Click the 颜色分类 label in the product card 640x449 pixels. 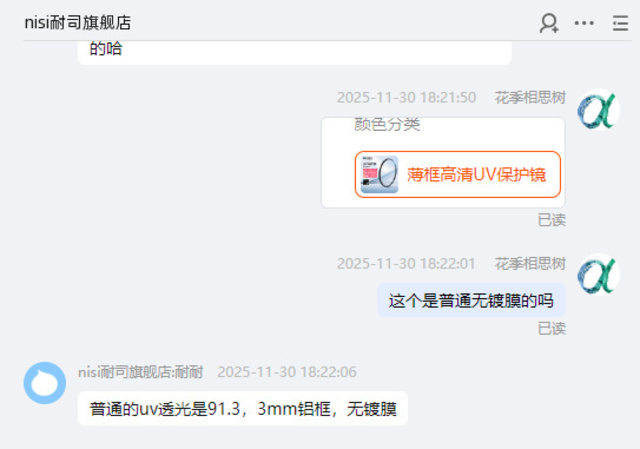(387, 124)
